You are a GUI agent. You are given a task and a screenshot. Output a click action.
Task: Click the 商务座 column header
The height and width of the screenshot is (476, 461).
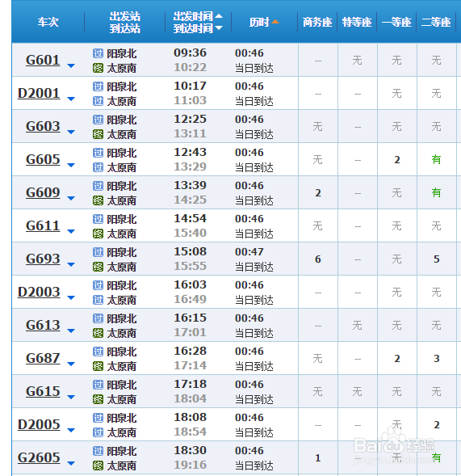[x=317, y=22]
